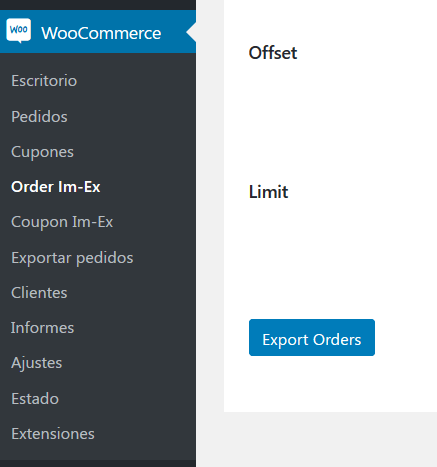The width and height of the screenshot is (437, 467).
Task: Browse Extensiones in the sidebar
Action: pyautogui.click(x=53, y=434)
